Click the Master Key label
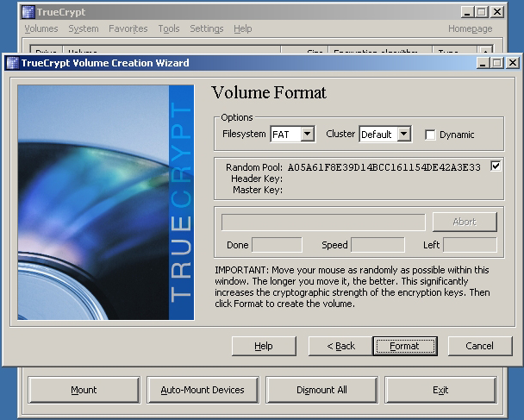This screenshot has width=524, height=420. tap(258, 190)
